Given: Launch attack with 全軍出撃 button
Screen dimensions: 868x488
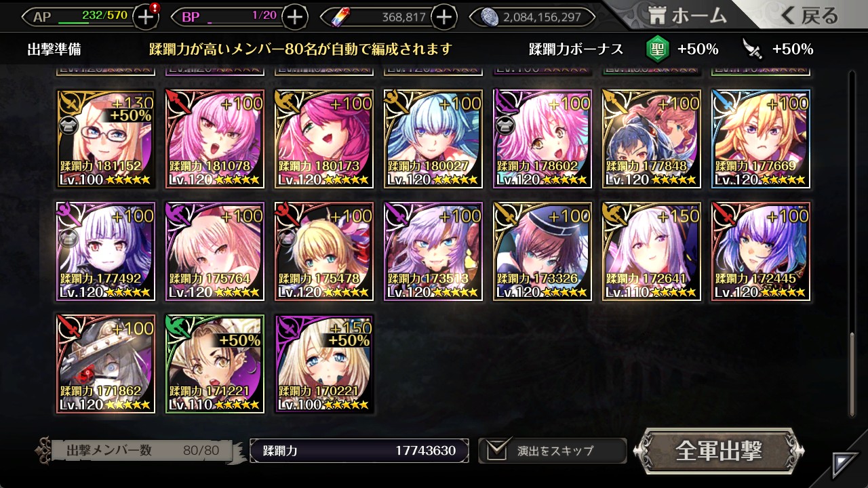Looking at the screenshot, I should [719, 451].
